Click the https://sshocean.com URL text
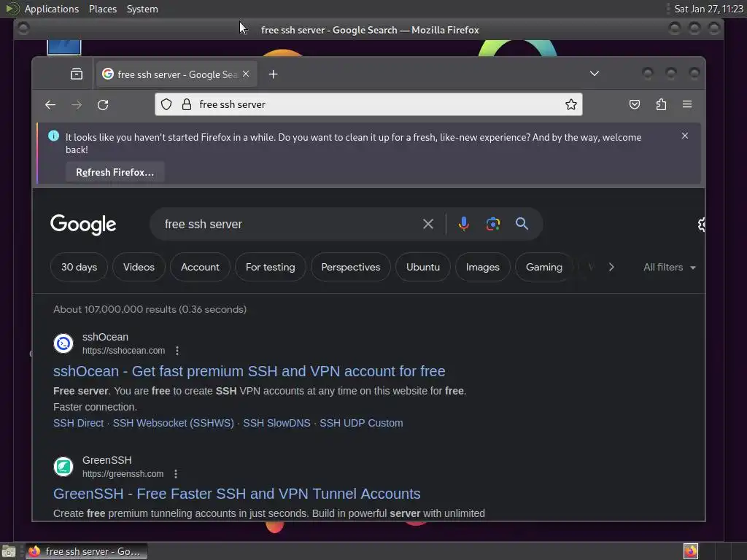The height and width of the screenshot is (560, 747). (x=123, y=351)
